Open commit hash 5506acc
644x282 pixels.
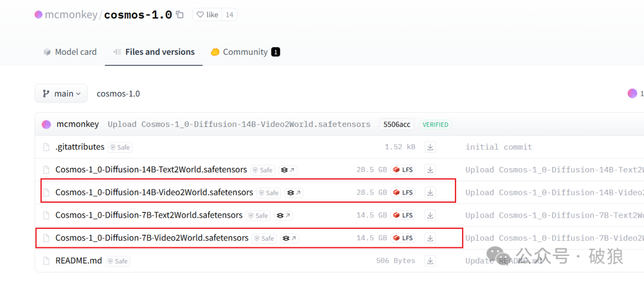click(397, 125)
